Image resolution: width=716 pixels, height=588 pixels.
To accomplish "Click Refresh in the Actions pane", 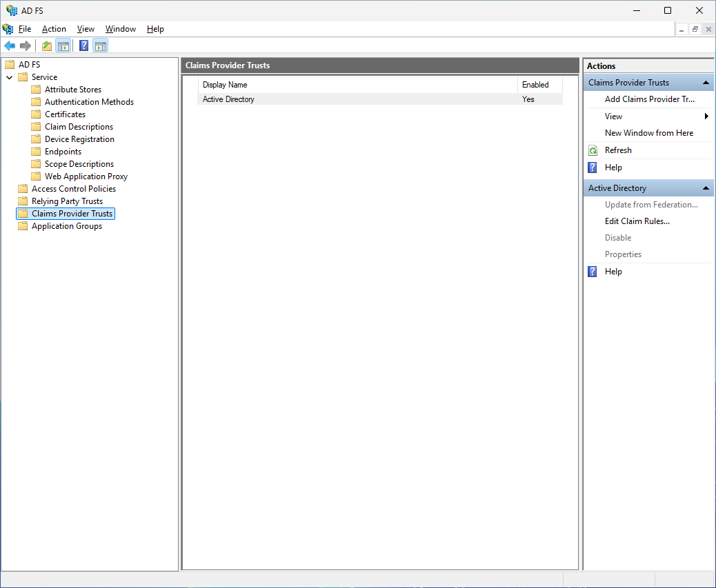I will (x=618, y=150).
